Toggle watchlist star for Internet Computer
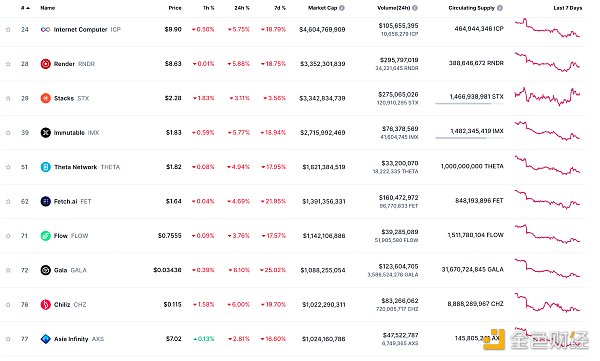600x361 pixels. (8, 29)
